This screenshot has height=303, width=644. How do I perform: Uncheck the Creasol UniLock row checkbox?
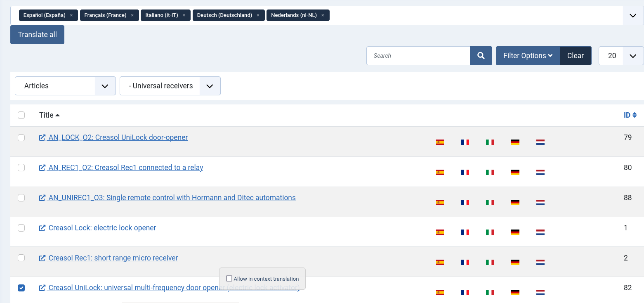tap(21, 288)
